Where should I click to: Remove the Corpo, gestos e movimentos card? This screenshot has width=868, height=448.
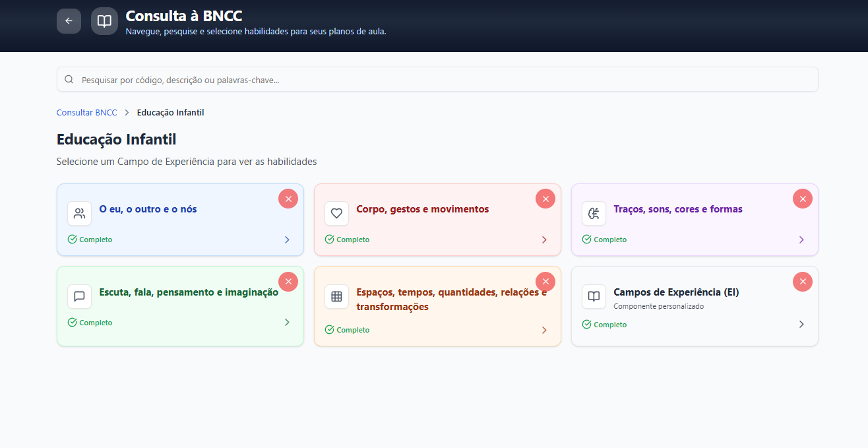pos(545,199)
